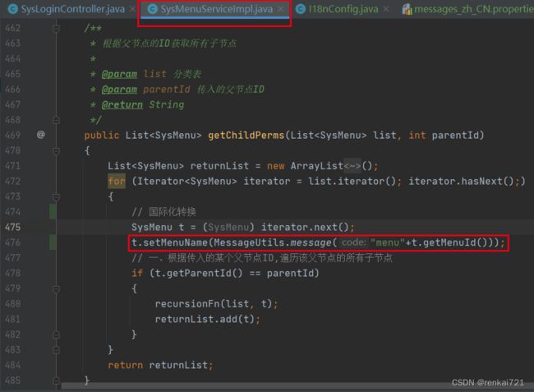Expand the folded <~> diamond operator
Viewport: 534px width, 392px height.
[352, 166]
